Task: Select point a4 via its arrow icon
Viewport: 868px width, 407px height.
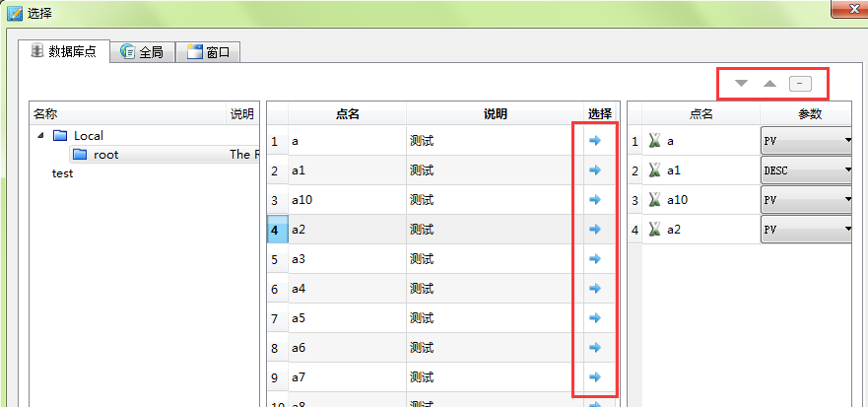Action: (595, 288)
